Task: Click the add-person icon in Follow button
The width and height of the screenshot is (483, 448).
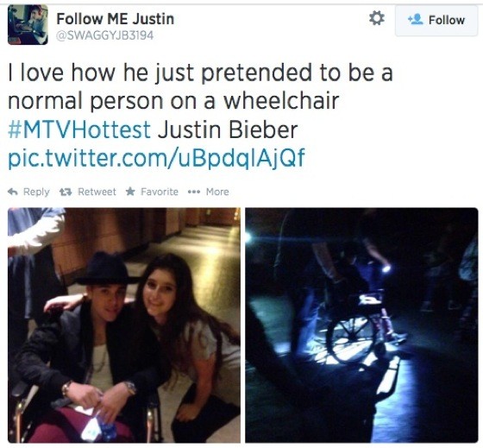Action: pos(415,20)
